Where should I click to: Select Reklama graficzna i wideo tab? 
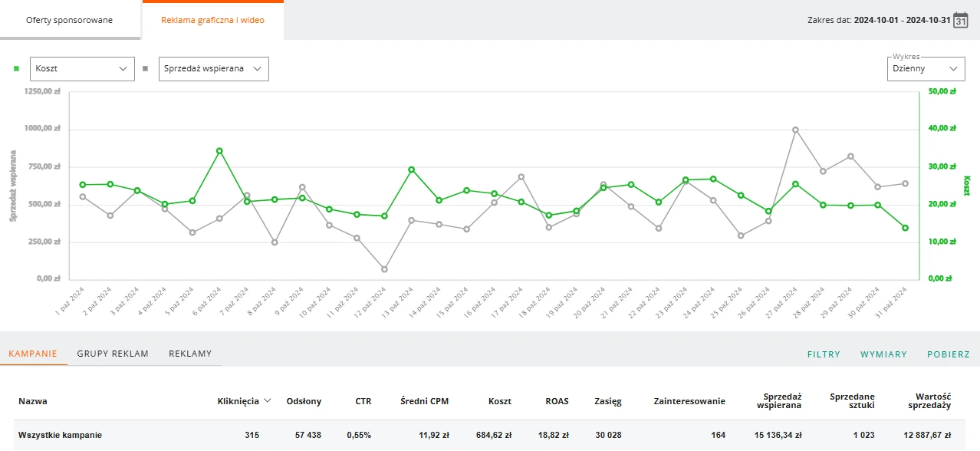click(212, 20)
